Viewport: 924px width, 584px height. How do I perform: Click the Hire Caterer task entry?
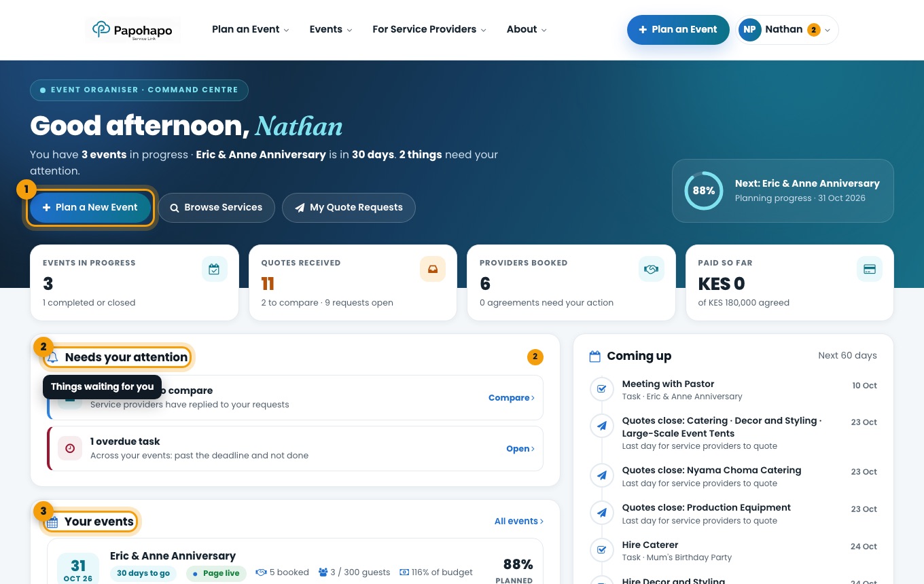tap(734, 550)
